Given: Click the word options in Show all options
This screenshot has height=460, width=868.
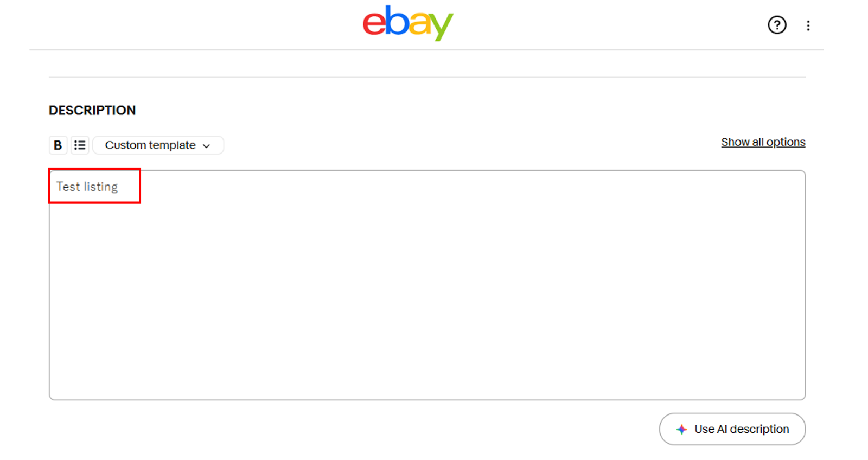Looking at the screenshot, I should coord(786,143).
